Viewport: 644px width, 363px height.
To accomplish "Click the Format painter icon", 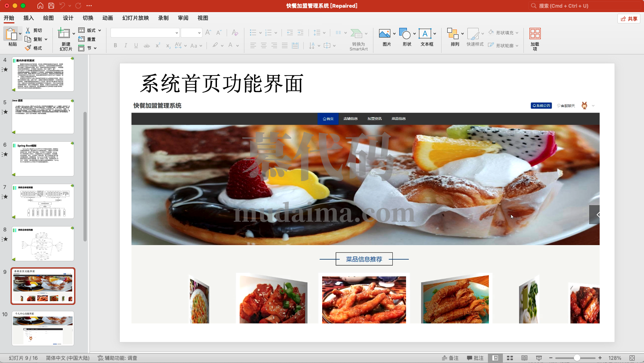I will [28, 48].
